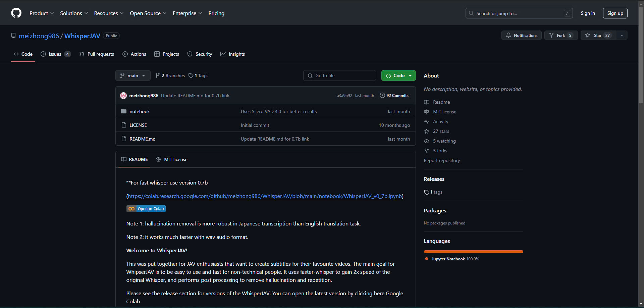Screen dimensions: 644x308
Task: Click the GitHub logo icon
Action: click(x=16, y=13)
